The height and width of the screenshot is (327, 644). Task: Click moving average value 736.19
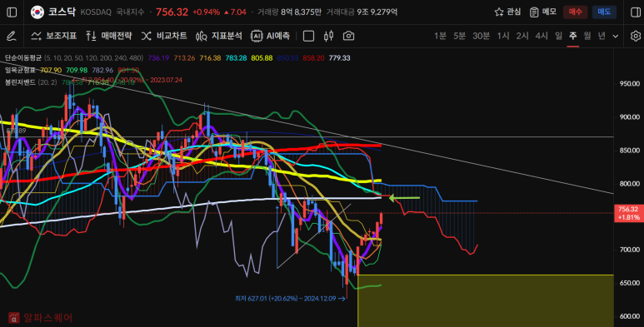(158, 58)
